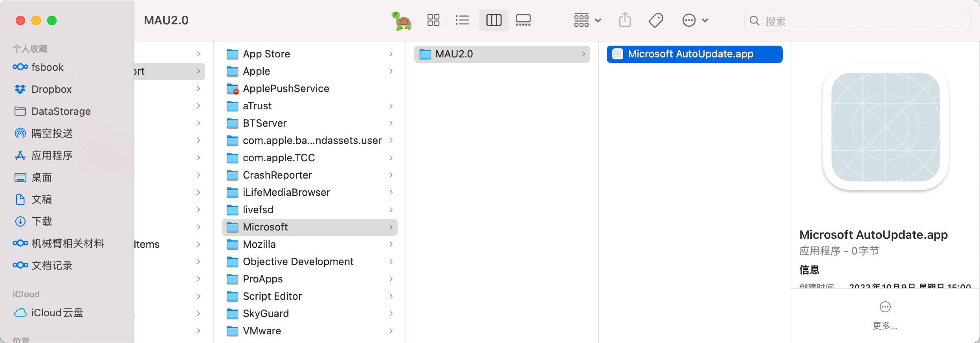Select the aTrust folder

click(310, 106)
